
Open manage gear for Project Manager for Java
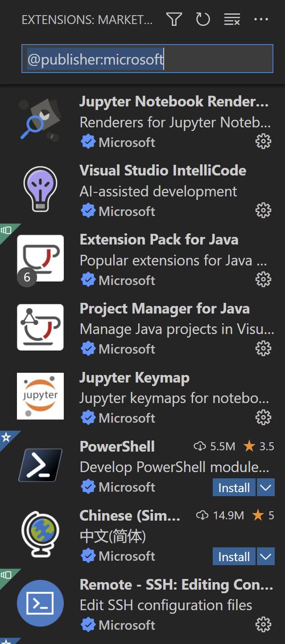pos(263,348)
